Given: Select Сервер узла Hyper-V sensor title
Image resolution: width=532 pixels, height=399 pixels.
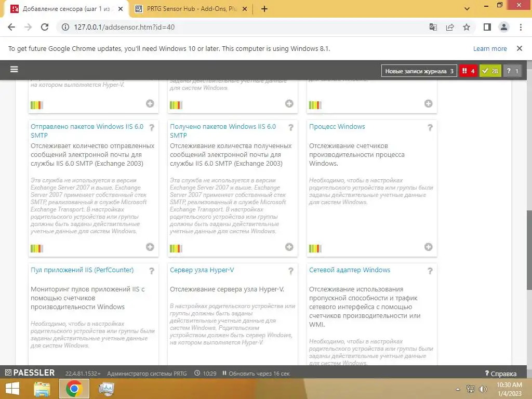Looking at the screenshot, I should click(x=202, y=270).
